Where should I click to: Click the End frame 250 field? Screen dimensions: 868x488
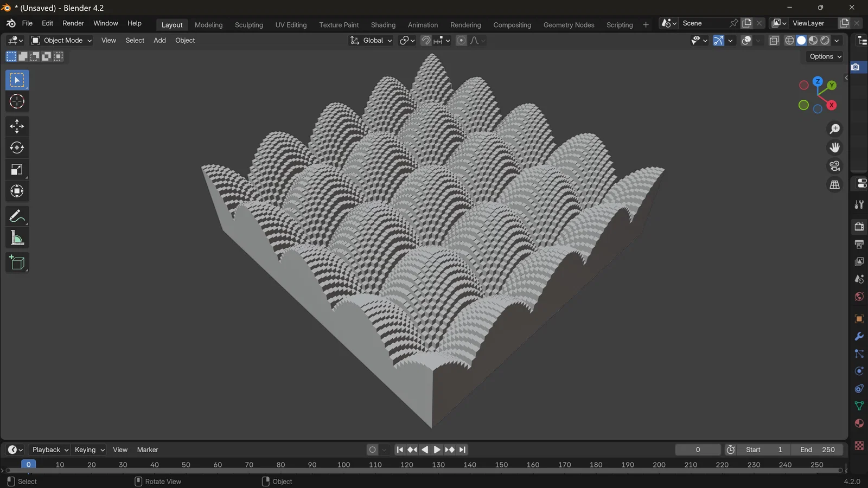[818, 450]
